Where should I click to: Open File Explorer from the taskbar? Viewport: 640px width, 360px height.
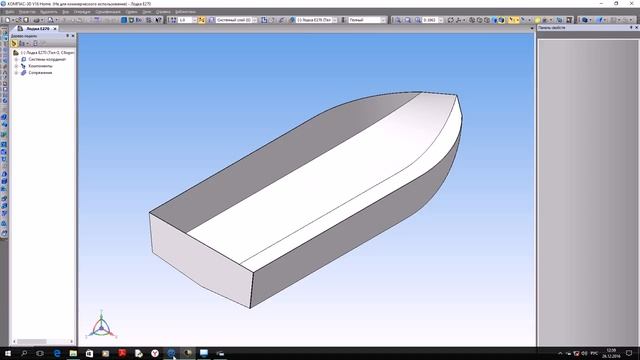tap(73, 353)
